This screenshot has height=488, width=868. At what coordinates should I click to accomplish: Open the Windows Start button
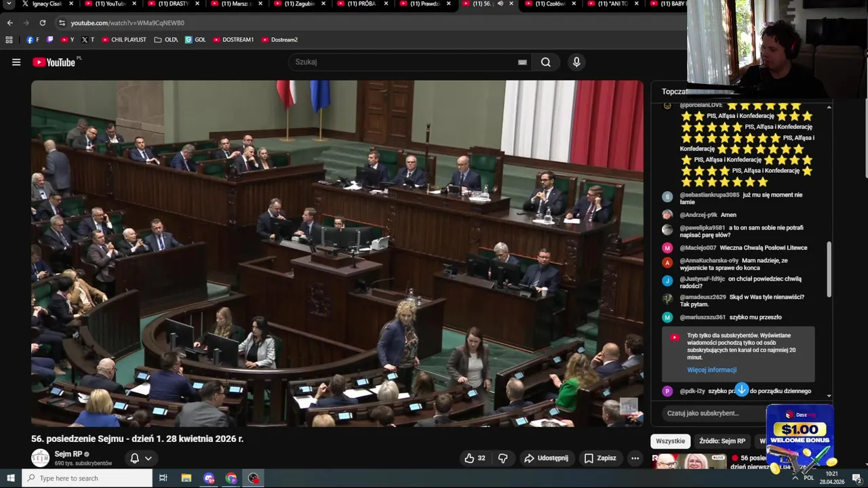coord(10,479)
